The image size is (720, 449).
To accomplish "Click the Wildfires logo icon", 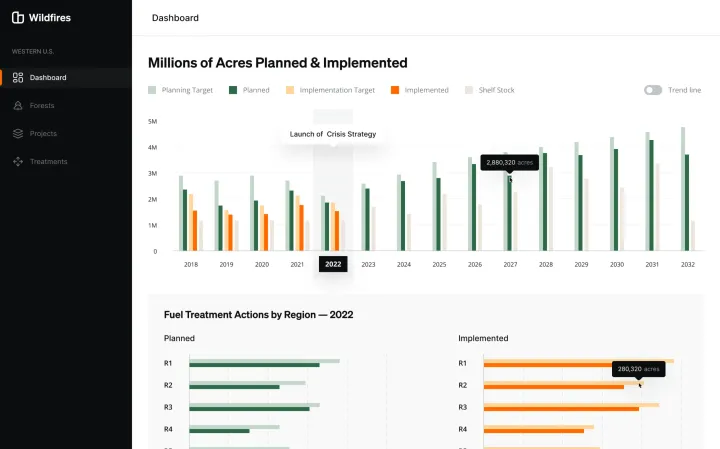I will (x=18, y=17).
